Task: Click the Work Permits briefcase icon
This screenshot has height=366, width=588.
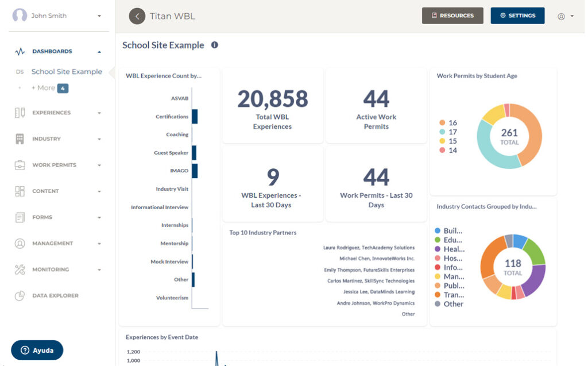Action: pos(20,165)
